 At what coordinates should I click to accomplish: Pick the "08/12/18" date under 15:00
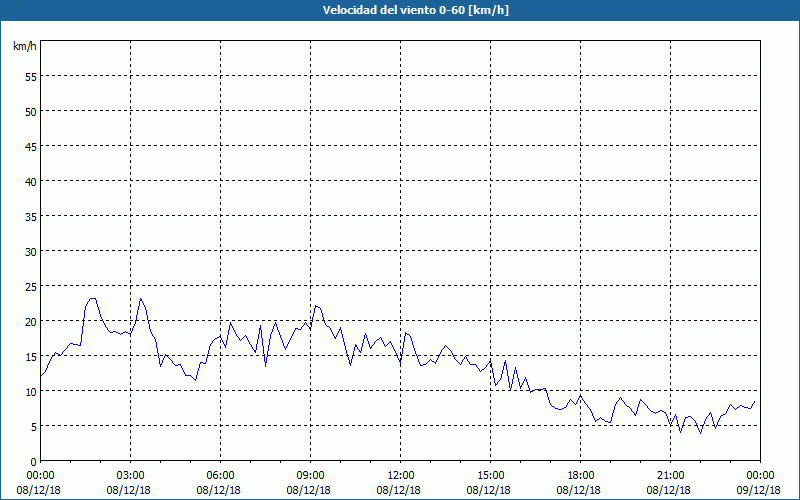pos(489,490)
